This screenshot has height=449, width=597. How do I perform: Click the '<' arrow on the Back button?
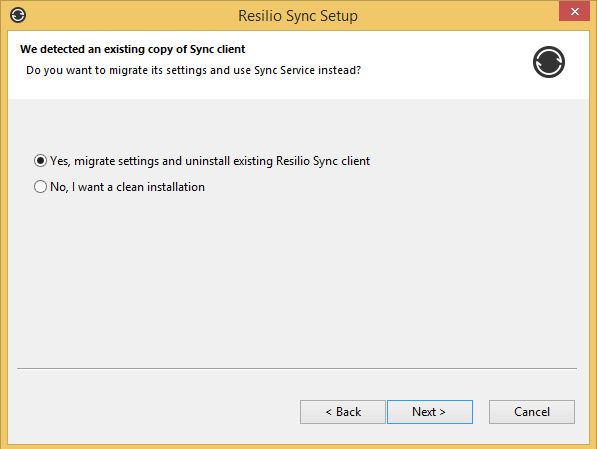(x=329, y=412)
